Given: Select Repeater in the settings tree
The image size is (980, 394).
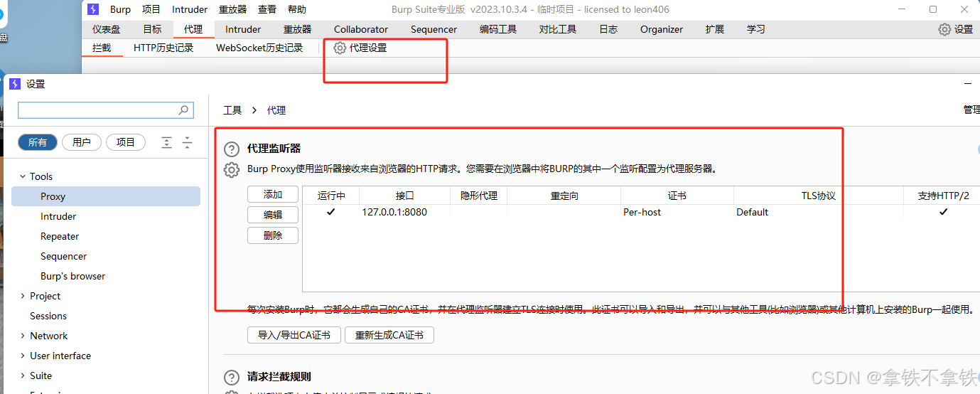Looking at the screenshot, I should point(60,236).
